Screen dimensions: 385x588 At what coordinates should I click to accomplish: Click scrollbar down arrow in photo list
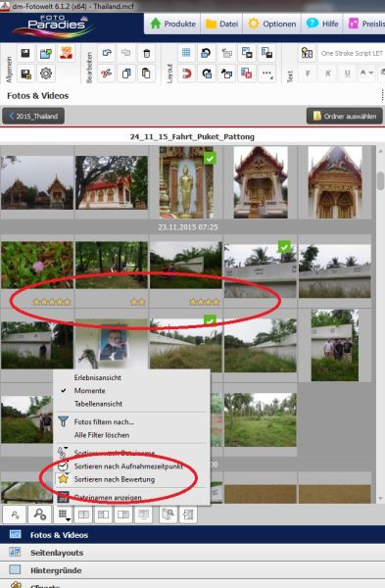pyautogui.click(x=381, y=499)
